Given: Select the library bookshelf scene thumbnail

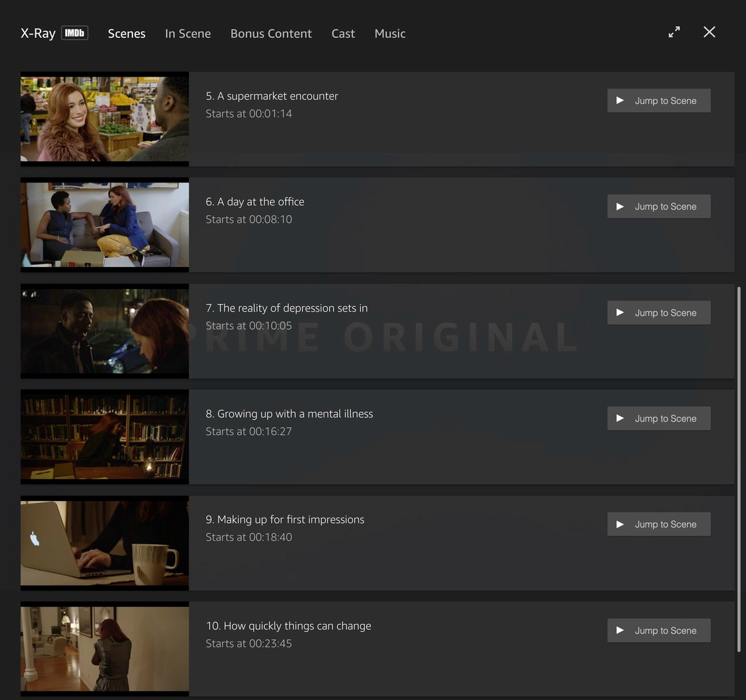Looking at the screenshot, I should click(x=105, y=437).
